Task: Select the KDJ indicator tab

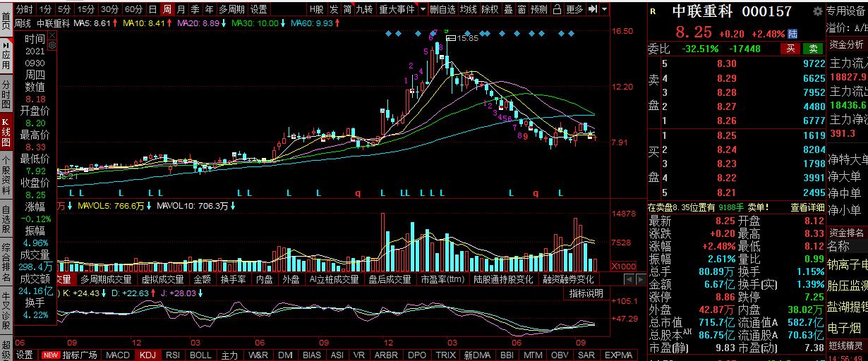Action: point(147,355)
